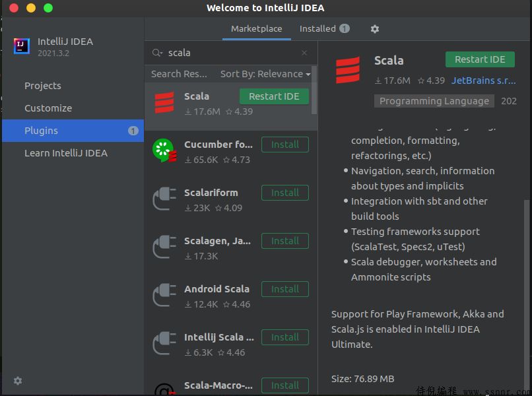Click Restart IDE in details pane
532x396 pixels.
480,59
